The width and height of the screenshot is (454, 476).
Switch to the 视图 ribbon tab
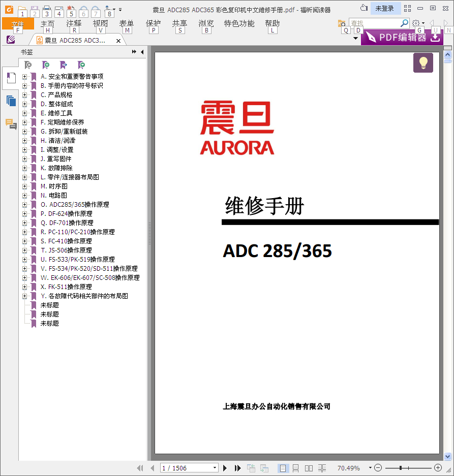(100, 23)
